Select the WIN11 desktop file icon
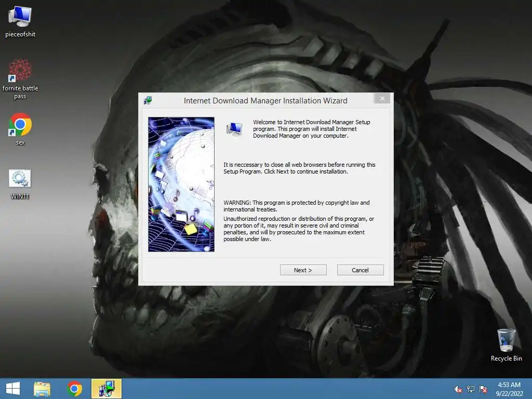Image resolution: width=532 pixels, height=399 pixels. click(20, 184)
